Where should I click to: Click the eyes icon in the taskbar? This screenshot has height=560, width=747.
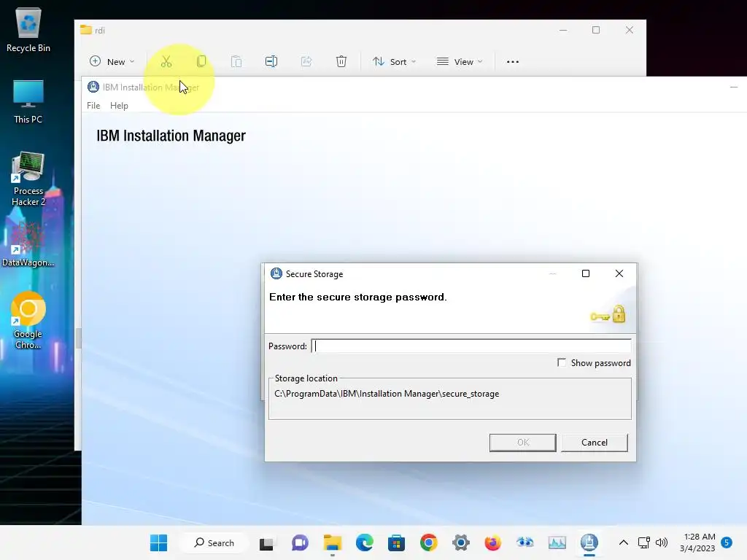pos(525,542)
